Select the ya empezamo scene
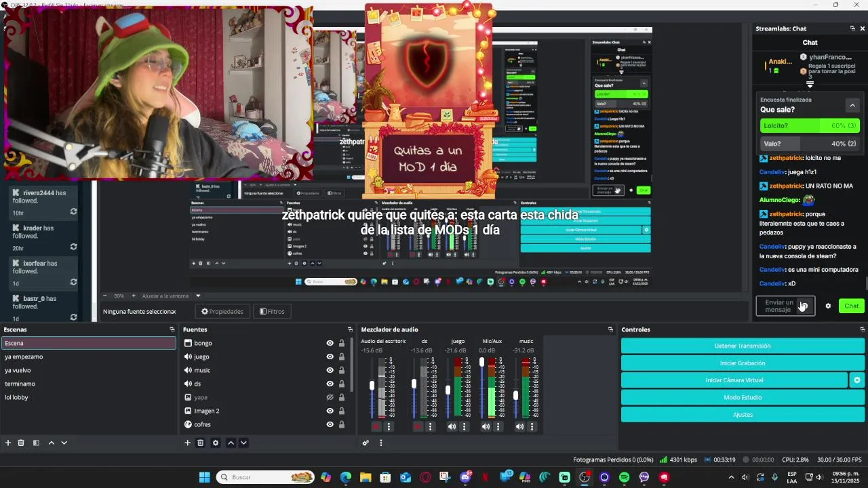868x488 pixels. (88, 357)
